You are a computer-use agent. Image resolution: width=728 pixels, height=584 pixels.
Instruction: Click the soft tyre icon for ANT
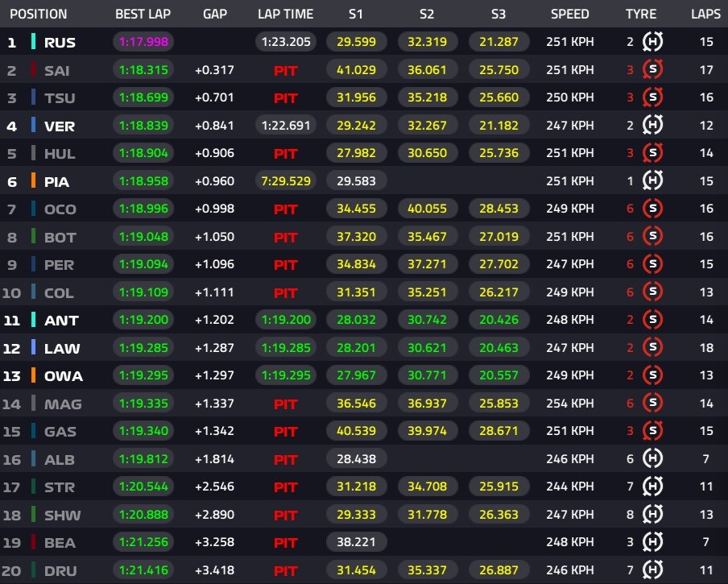tap(652, 320)
